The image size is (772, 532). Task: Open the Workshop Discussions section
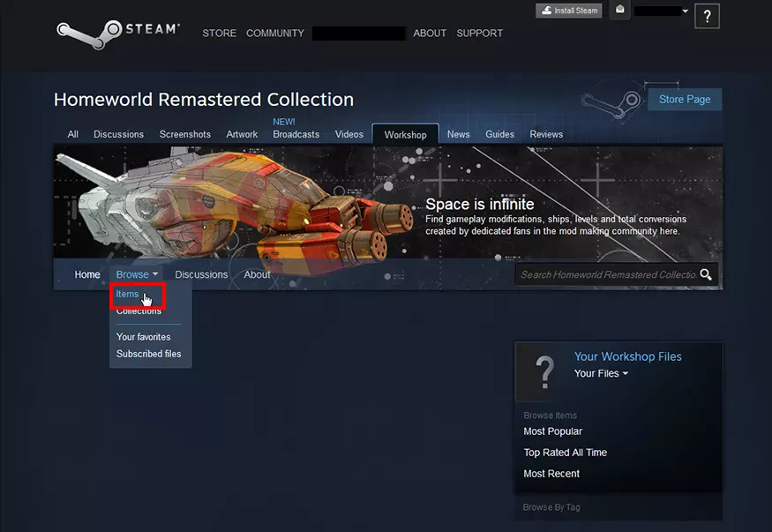tap(201, 274)
